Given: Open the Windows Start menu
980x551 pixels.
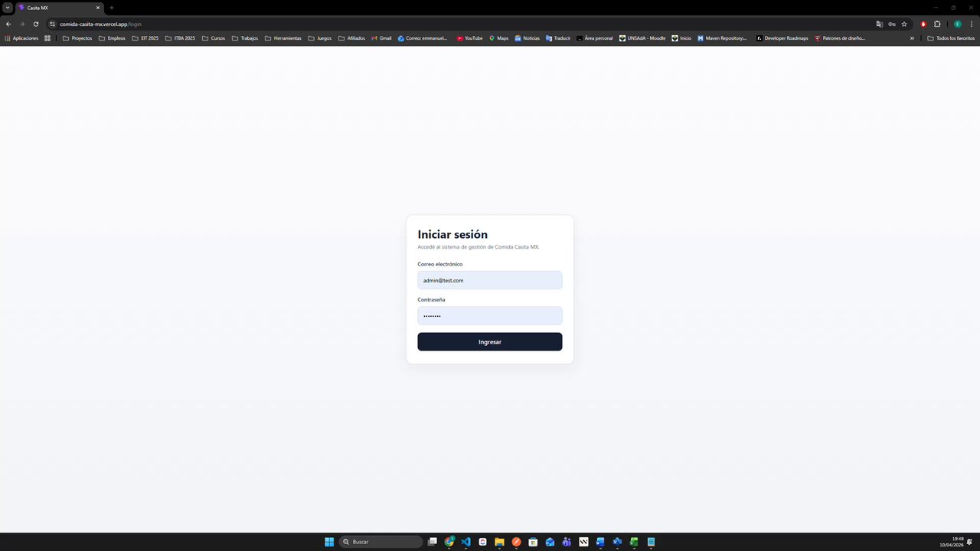Looking at the screenshot, I should [329, 542].
